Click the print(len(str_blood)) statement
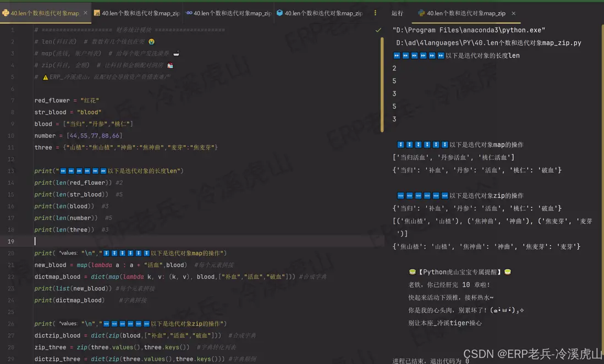The image size is (604, 364). click(72, 195)
